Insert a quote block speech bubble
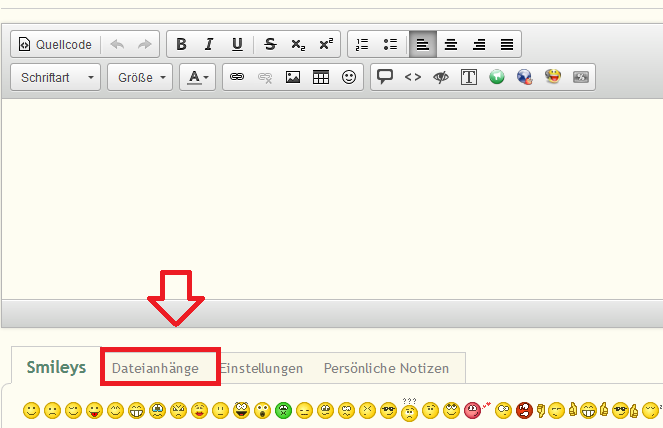 point(384,77)
